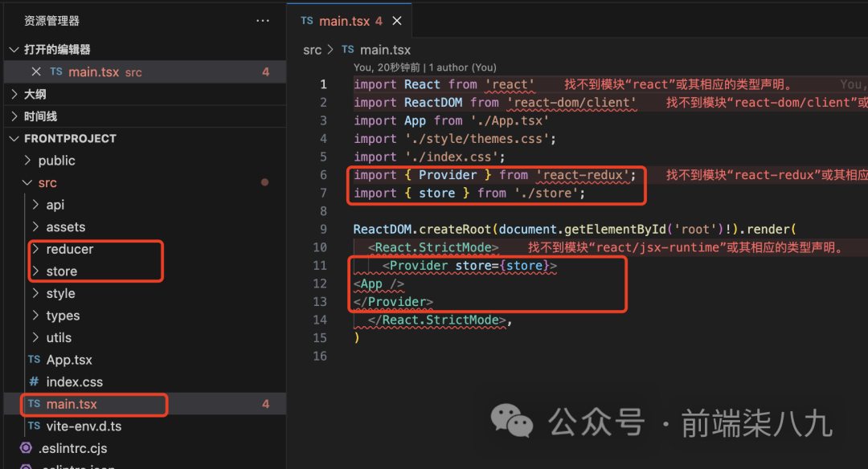Expand the store folder
The height and width of the screenshot is (469, 868).
pos(36,271)
